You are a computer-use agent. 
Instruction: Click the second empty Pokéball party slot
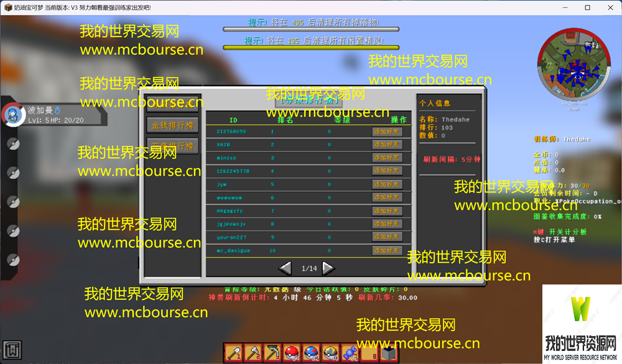pos(13,143)
